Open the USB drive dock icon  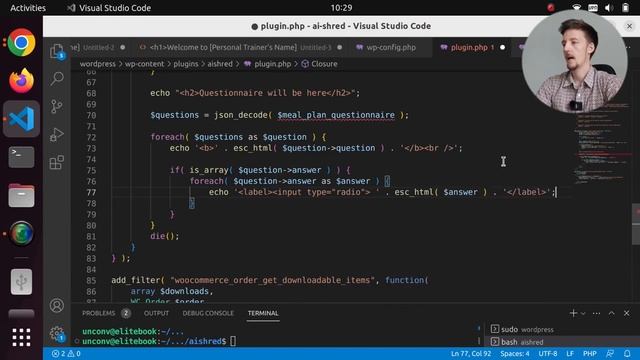click(21, 282)
